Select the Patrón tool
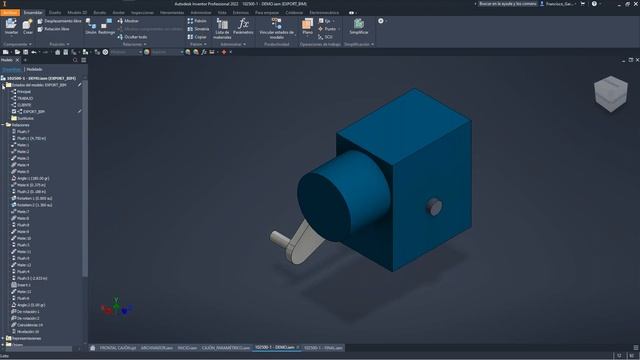The image size is (640, 360). pos(197,21)
